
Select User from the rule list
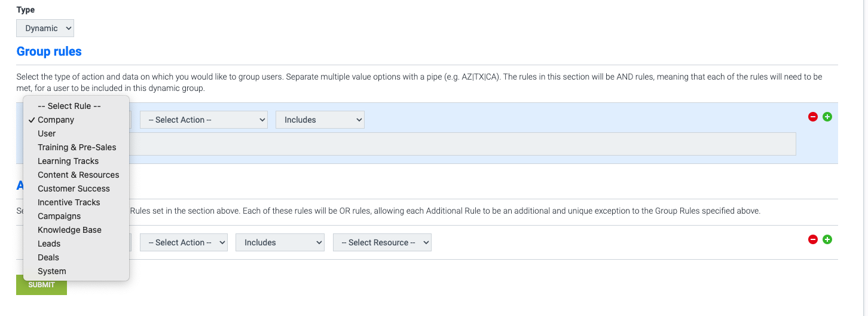tap(76, 133)
